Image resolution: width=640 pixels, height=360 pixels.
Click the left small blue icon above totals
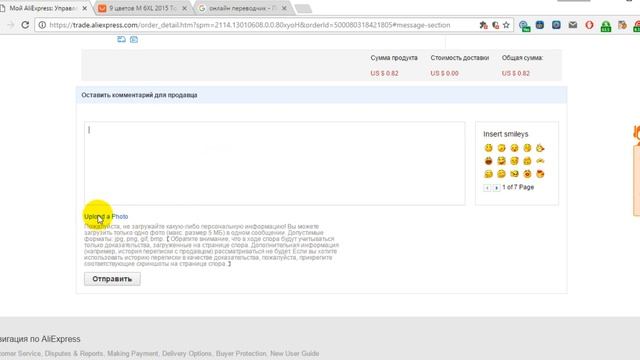121,39
